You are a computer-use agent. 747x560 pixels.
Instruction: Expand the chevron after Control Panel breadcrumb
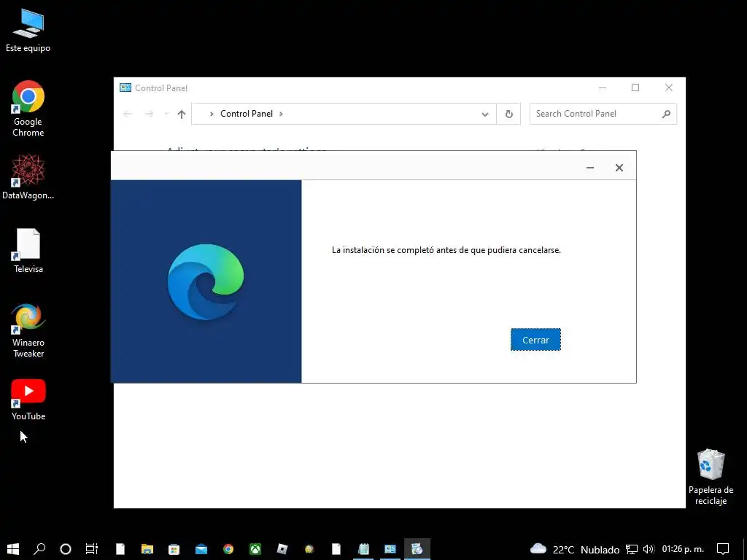click(281, 114)
